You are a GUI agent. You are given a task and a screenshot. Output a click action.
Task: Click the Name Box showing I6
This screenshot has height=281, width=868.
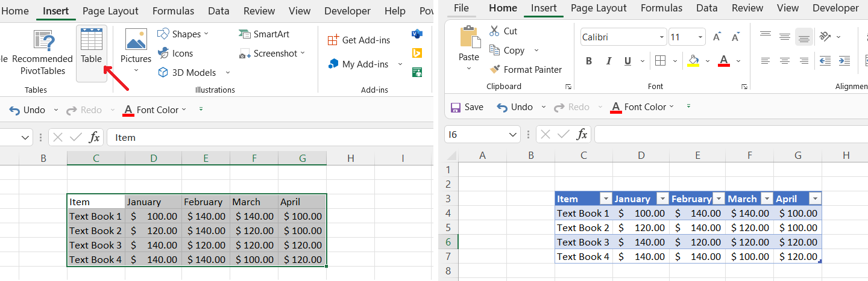pos(477,134)
